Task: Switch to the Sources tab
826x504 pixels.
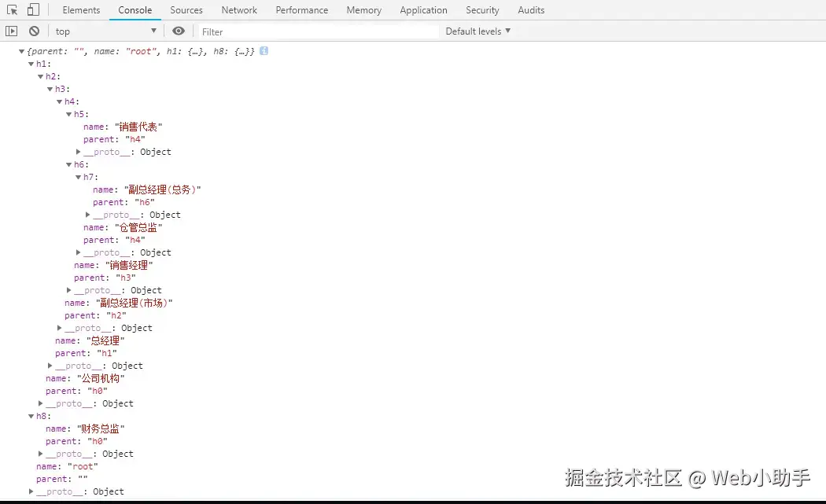Action: pos(186,9)
